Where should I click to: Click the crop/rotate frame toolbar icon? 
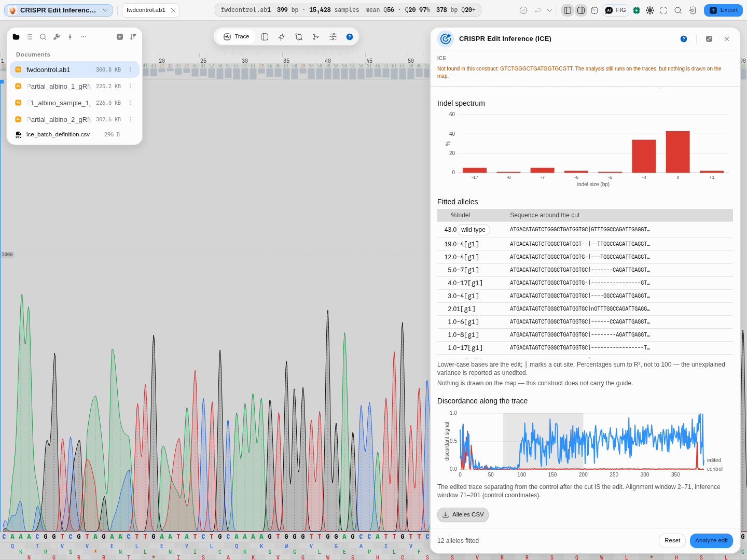pos(299,37)
